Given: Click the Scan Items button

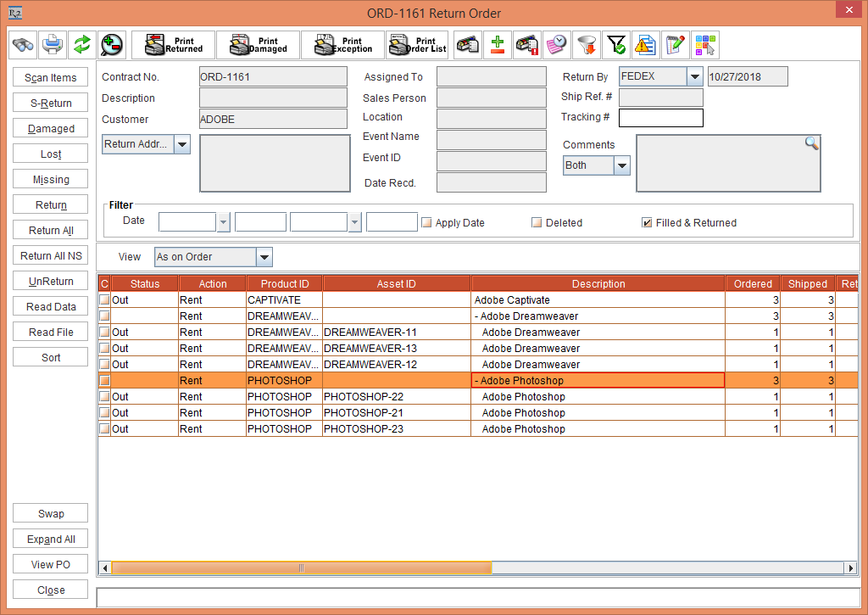Looking at the screenshot, I should click(x=51, y=78).
